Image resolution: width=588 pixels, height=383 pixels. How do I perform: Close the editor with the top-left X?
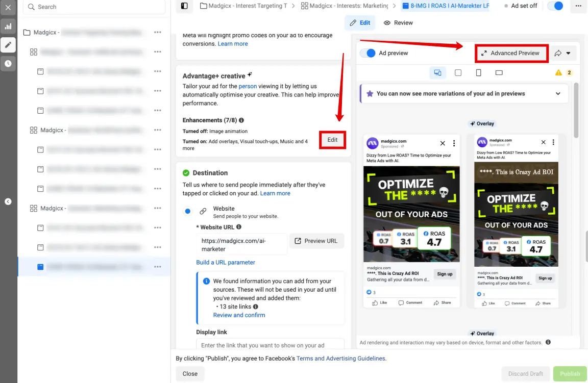pos(8,7)
